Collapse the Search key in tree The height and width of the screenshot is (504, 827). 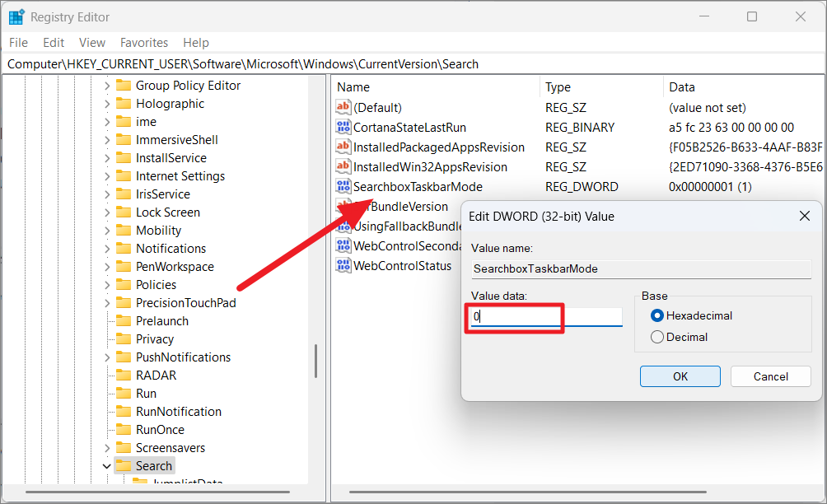click(x=107, y=466)
